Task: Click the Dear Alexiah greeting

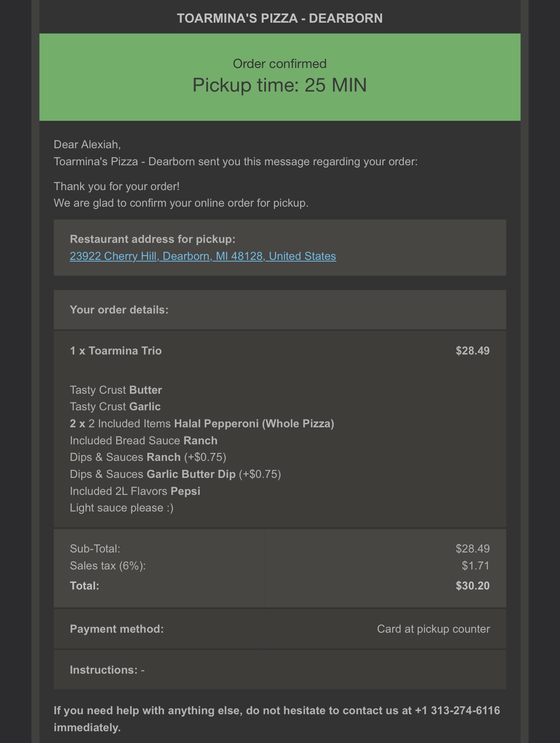Action: click(87, 144)
